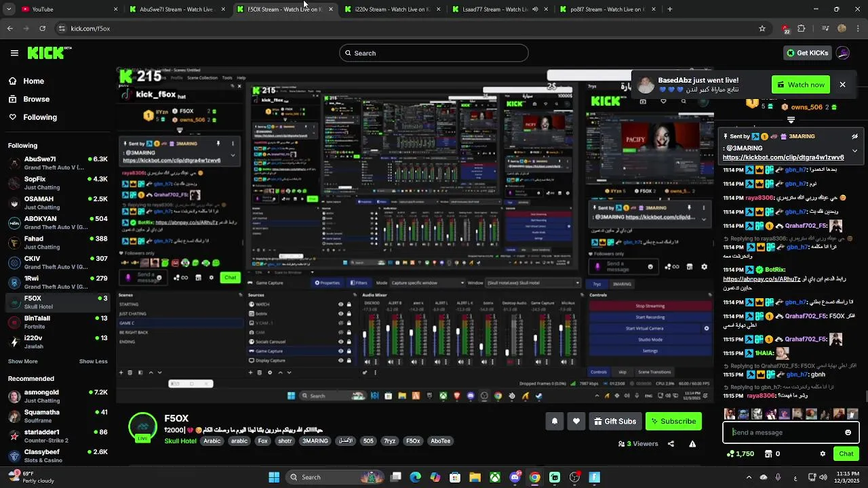Open Discord from the taskbar
The height and width of the screenshot is (488, 868).
pos(515,477)
